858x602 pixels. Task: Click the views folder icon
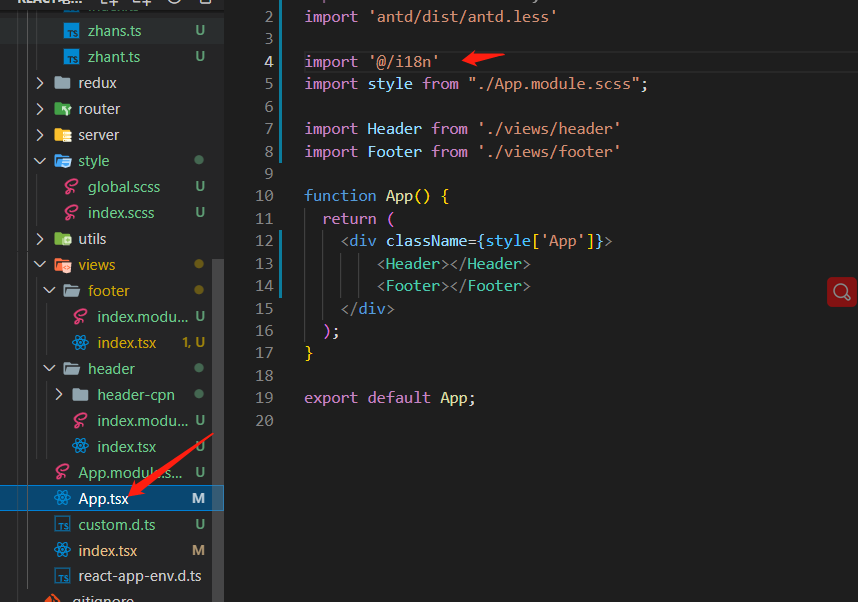(x=63, y=265)
